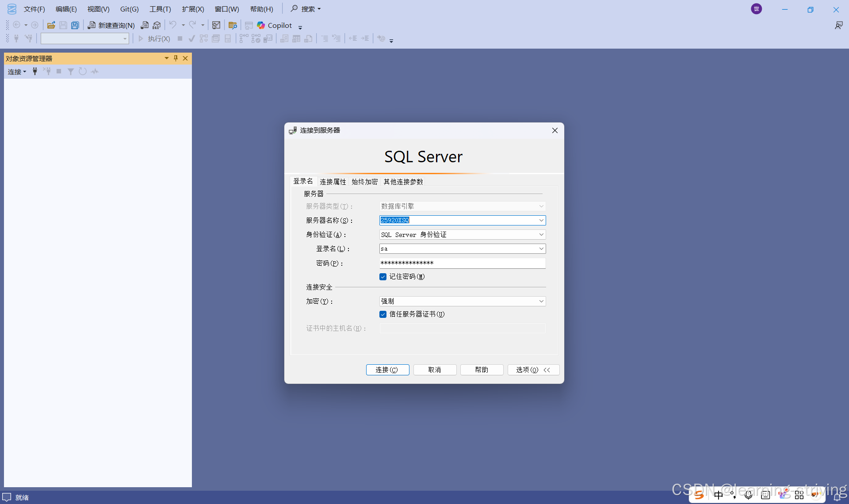Click the IME toolbox grid icon
This screenshot has height=504, width=849.
(x=799, y=495)
